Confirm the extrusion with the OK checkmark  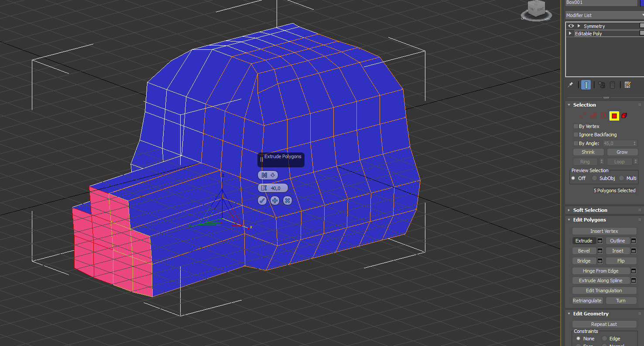(262, 201)
